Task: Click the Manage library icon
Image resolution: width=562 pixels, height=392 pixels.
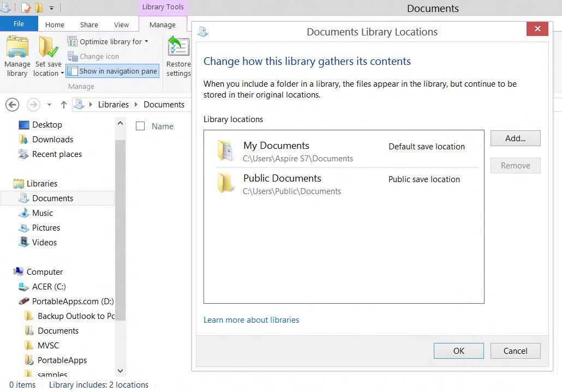Action: coord(17,46)
